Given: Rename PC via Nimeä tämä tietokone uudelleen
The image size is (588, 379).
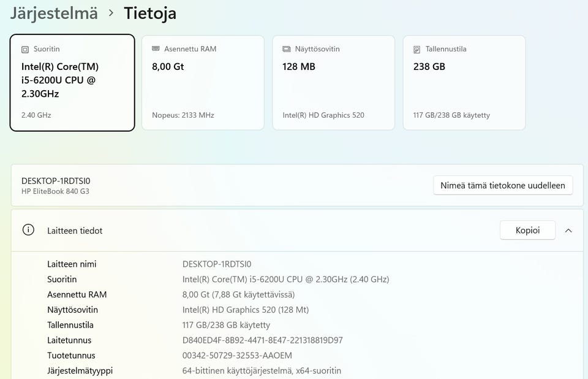Looking at the screenshot, I should point(502,185).
